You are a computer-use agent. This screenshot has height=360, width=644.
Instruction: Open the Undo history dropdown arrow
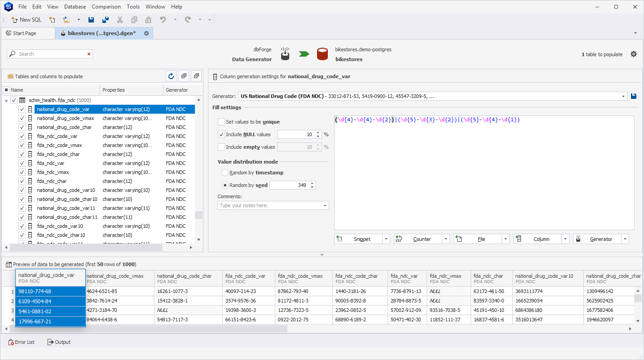pos(175,20)
